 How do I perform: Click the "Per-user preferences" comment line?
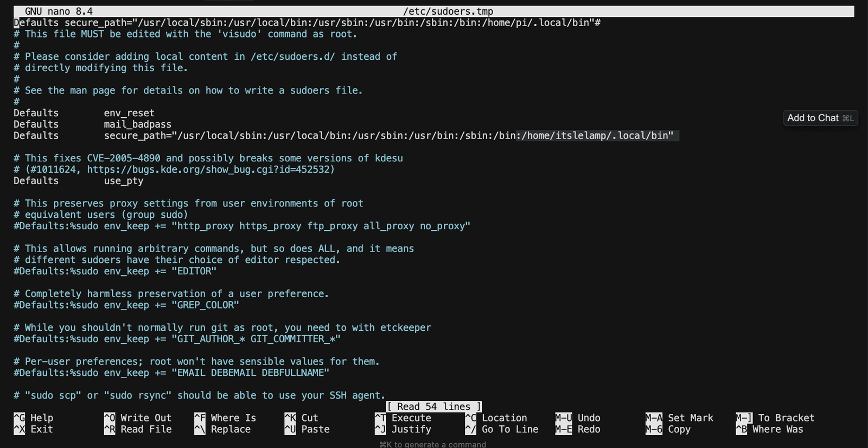click(197, 362)
